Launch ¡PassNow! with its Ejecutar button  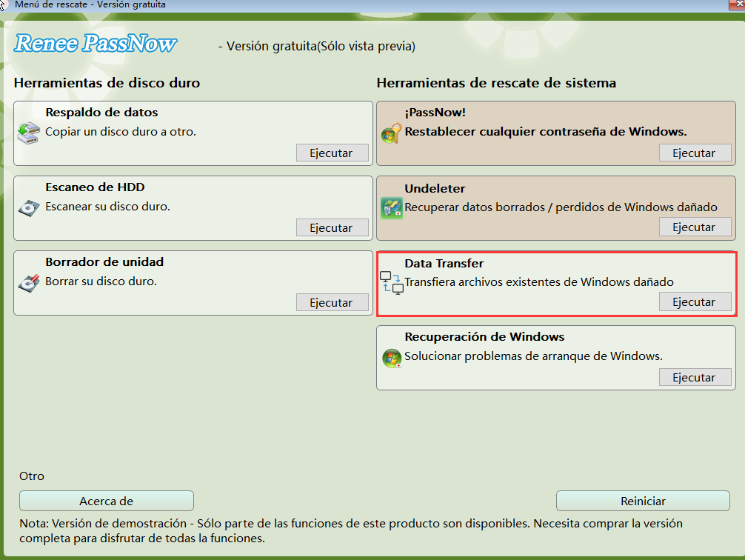(695, 153)
